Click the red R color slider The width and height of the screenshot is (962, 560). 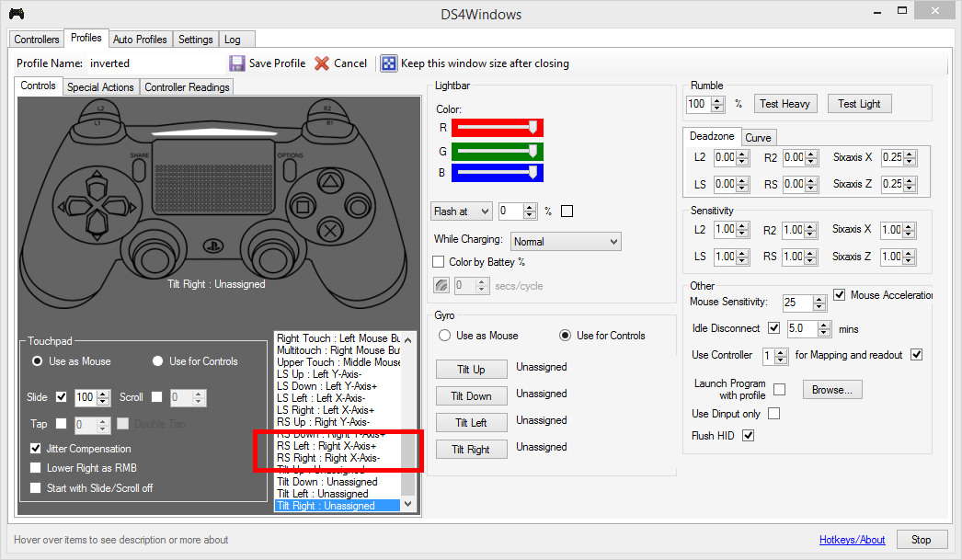point(498,128)
